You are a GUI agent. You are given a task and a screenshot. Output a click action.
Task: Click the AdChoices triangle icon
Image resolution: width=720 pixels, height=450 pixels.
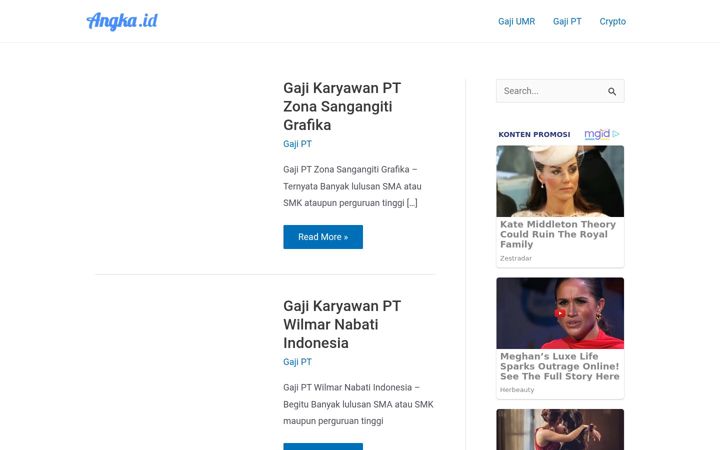[x=616, y=134]
